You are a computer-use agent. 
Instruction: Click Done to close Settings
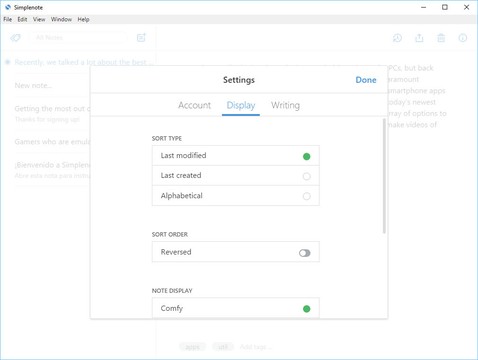tap(366, 80)
